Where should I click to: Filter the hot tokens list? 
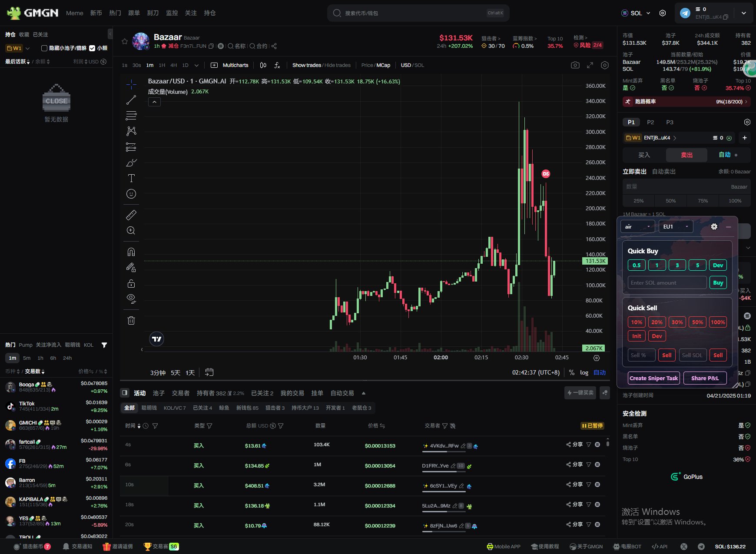click(x=104, y=345)
